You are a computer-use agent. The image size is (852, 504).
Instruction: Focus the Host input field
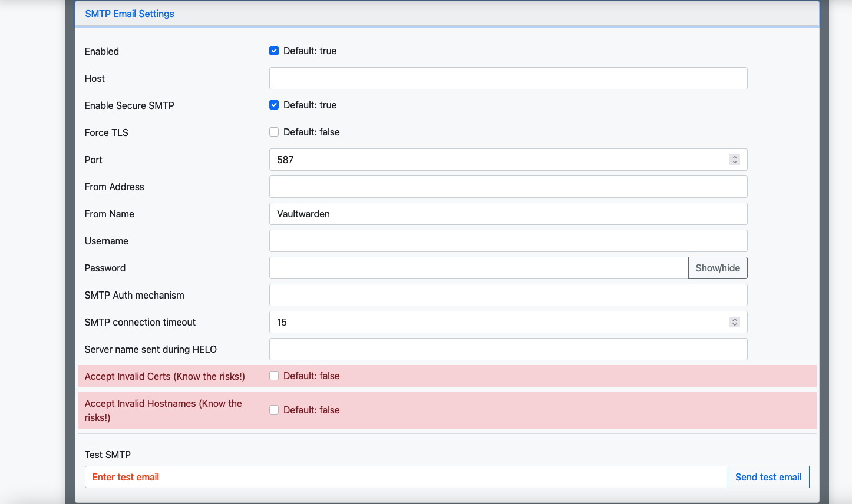(x=508, y=78)
